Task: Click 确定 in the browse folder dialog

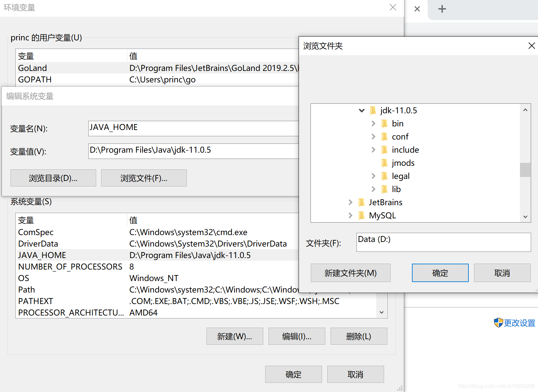Action: tap(440, 273)
